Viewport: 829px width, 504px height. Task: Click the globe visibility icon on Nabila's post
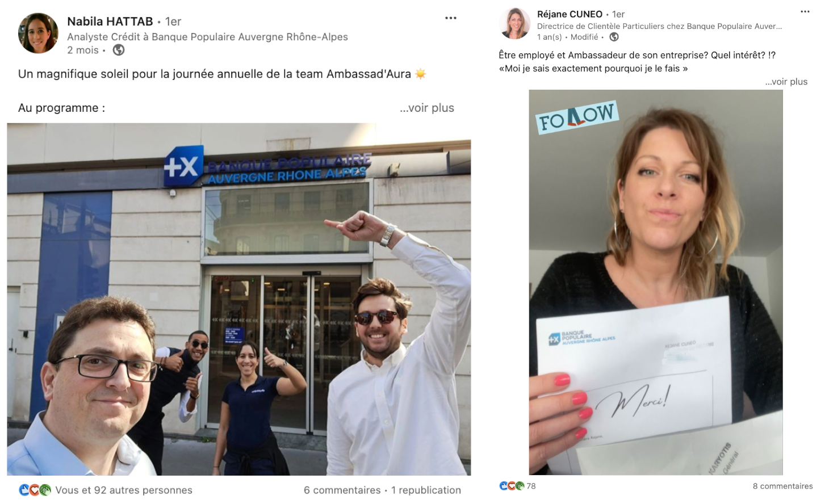119,50
